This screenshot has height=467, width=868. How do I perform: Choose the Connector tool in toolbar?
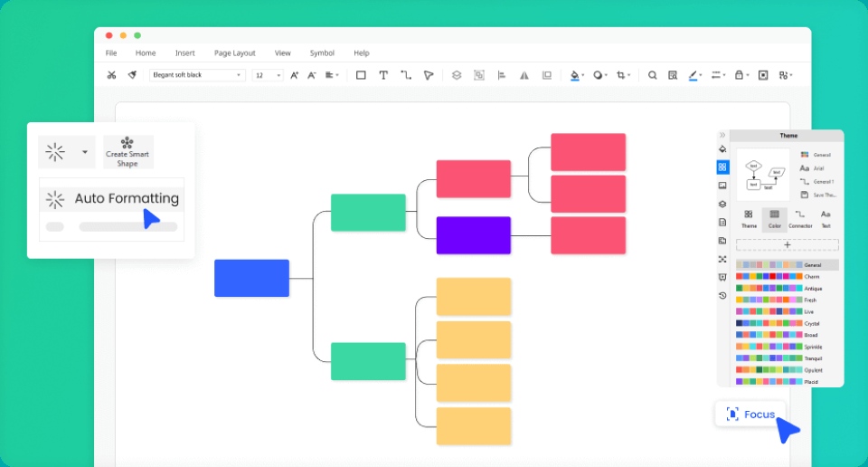click(406, 75)
